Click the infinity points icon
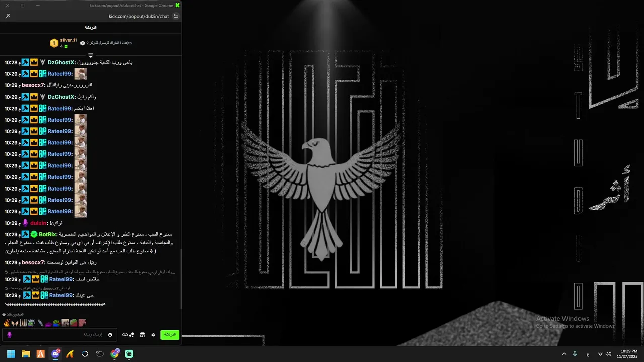Image resolution: width=644 pixels, height=362 pixels. point(125,335)
